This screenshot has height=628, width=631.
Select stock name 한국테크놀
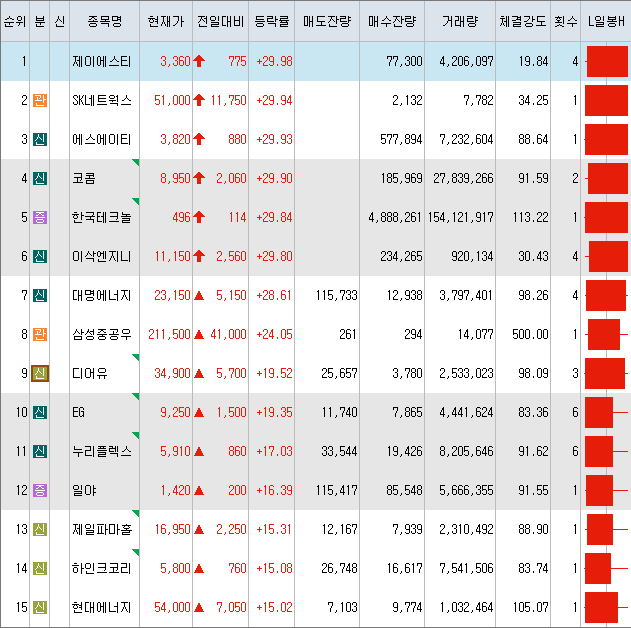pyautogui.click(x=102, y=217)
